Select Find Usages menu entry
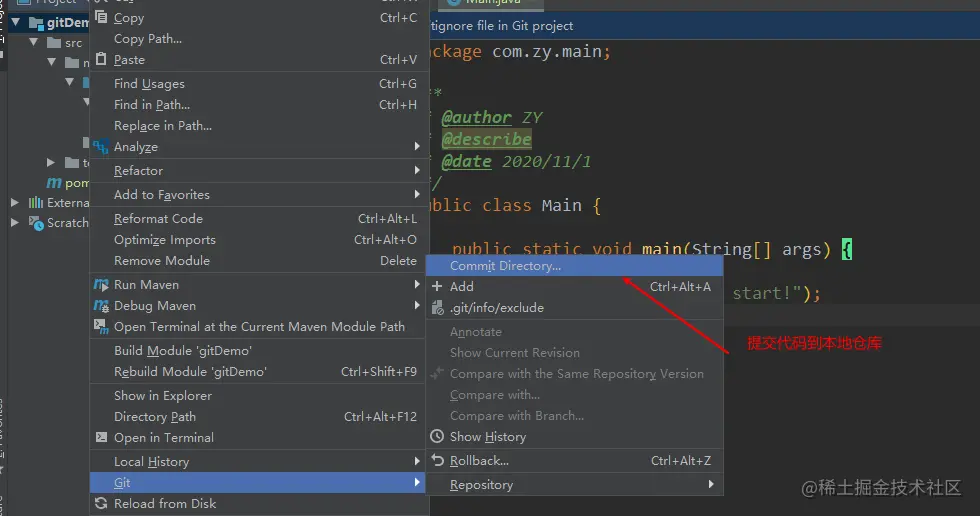 coord(258,84)
